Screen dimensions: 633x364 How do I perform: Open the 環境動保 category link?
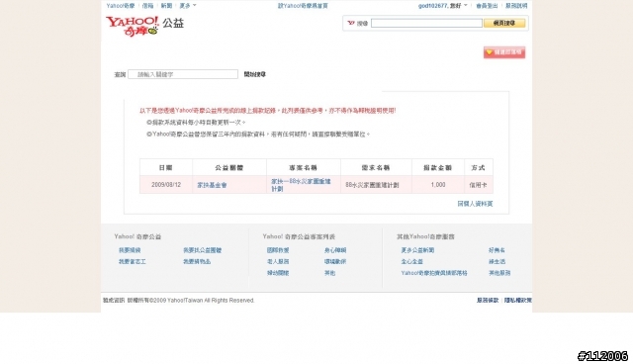(x=335, y=261)
